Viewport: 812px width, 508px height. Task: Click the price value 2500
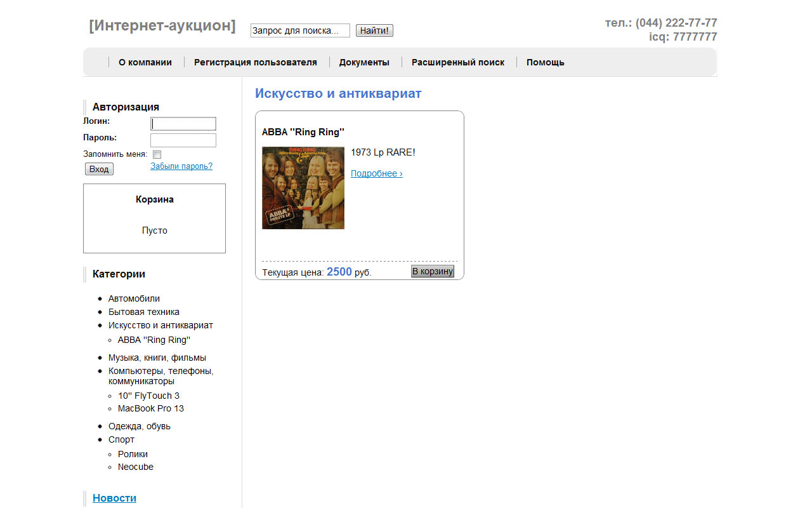pyautogui.click(x=339, y=272)
